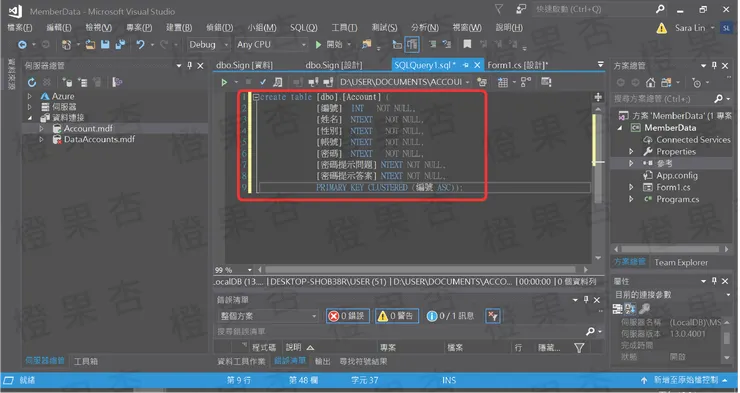Image resolution: width=740 pixels, height=393 pixels.
Task: Click the clear filter icon in error list
Action: point(493,316)
